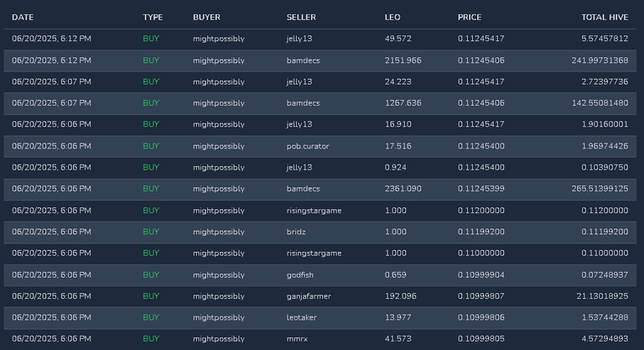The width and height of the screenshot is (644, 350).
Task: Click LEO amount 1267.636
Action: (402, 103)
